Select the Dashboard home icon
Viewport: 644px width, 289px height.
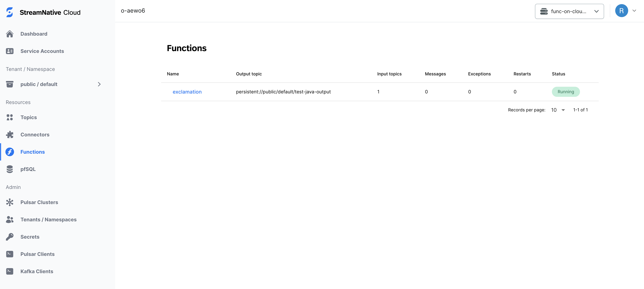pos(10,33)
